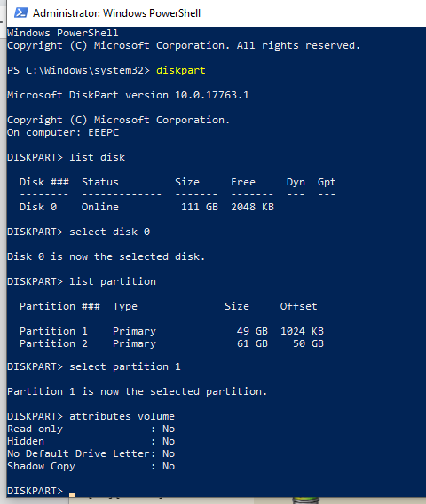Screen dimensions: 426x504
Task: Click the "Partition 2" row label
Action: tap(53, 343)
